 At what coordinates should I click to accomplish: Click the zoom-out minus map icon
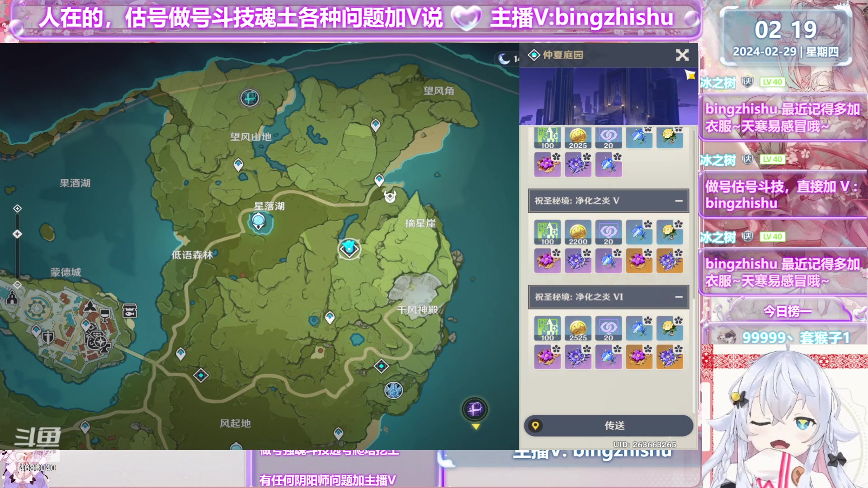click(17, 285)
